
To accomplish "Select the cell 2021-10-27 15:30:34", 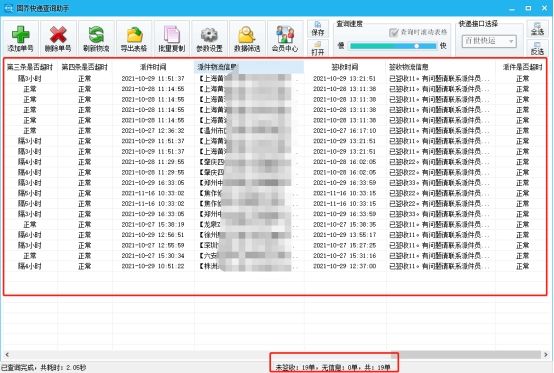I will (x=153, y=256).
